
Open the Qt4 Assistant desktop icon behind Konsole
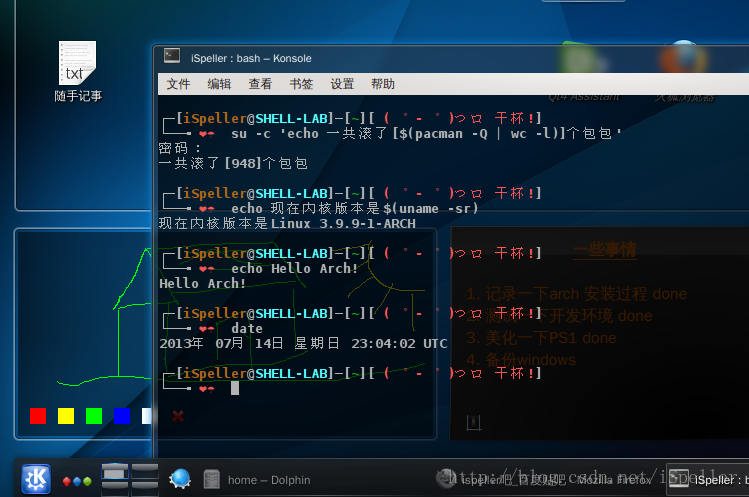[x=583, y=71]
